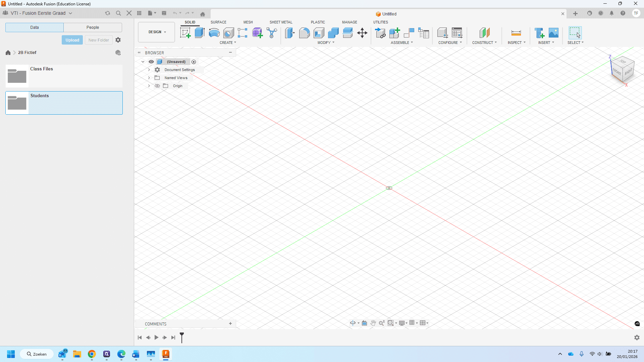Select the Create Sketch tool
The width and height of the screenshot is (644, 362).
[185, 33]
